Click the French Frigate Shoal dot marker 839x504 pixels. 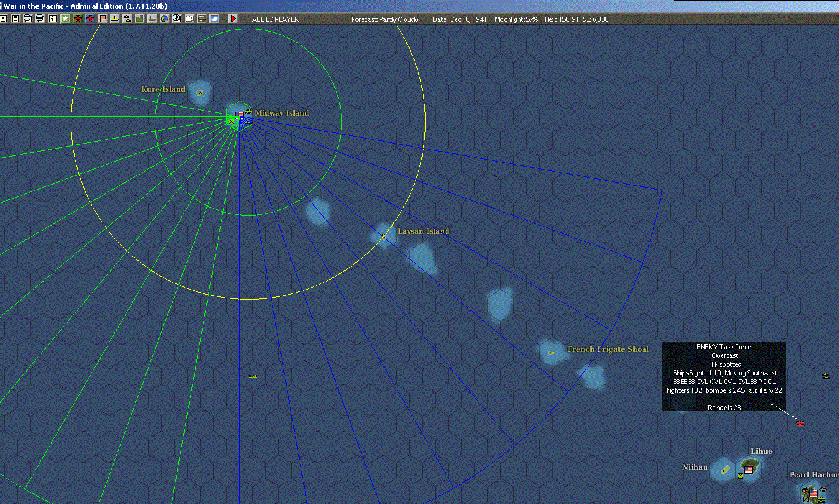pyautogui.click(x=552, y=352)
